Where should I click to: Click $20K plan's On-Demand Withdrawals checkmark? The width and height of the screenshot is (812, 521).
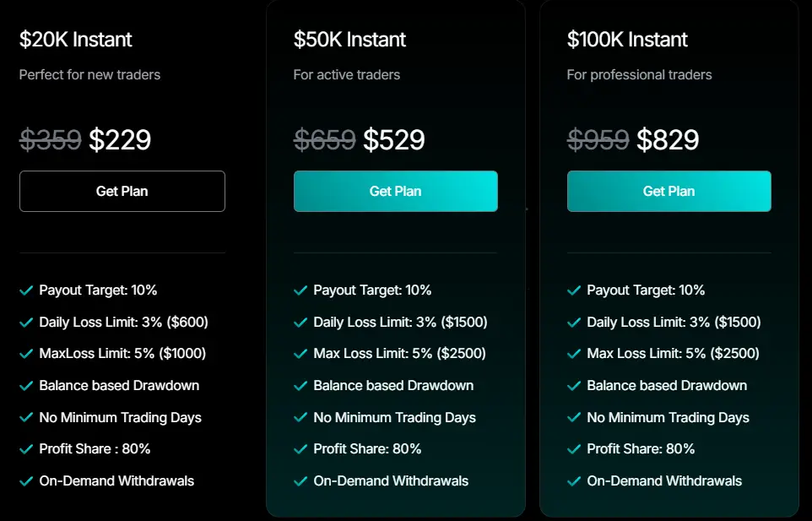coord(26,481)
